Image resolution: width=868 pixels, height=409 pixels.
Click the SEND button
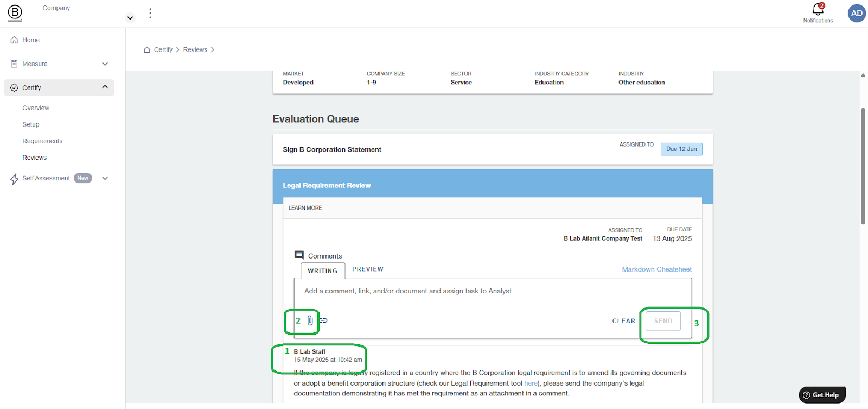[663, 321]
